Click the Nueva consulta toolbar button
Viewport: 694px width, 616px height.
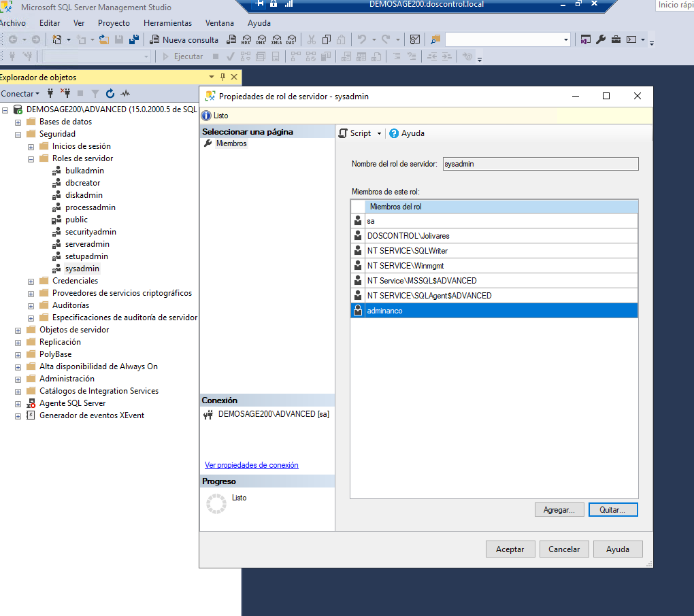tap(184, 40)
